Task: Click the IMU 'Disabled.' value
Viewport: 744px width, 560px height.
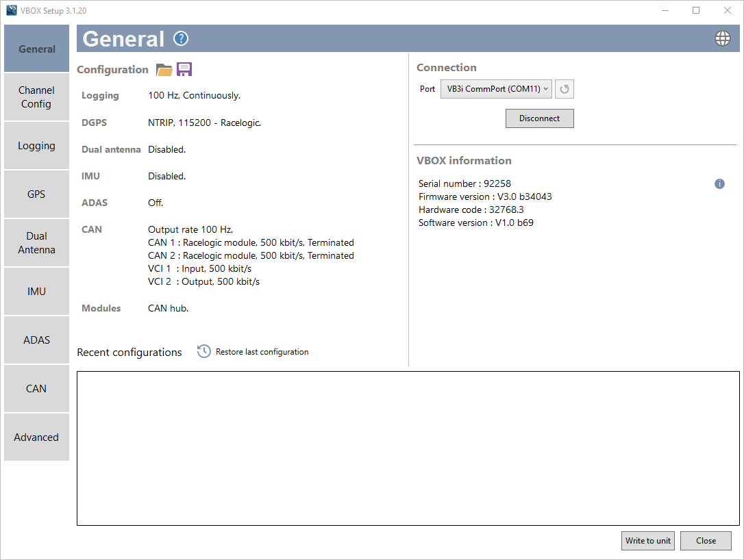Action: tap(166, 176)
